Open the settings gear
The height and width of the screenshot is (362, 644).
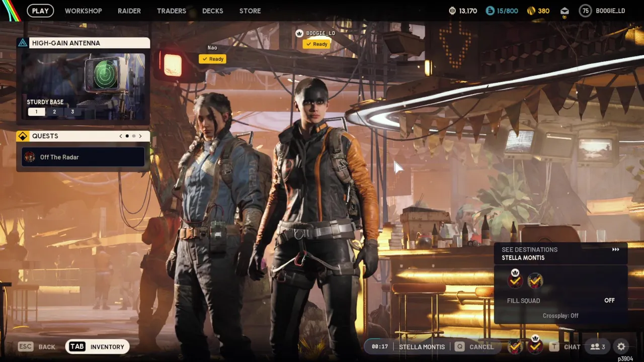click(621, 347)
